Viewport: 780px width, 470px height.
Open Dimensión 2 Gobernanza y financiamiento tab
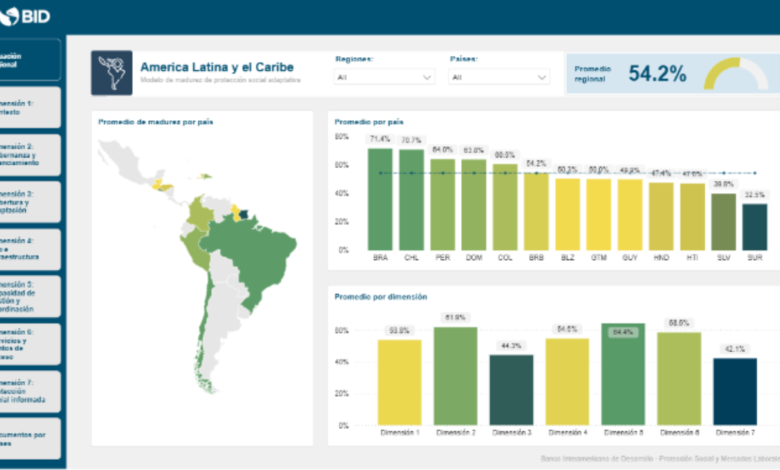30,155
